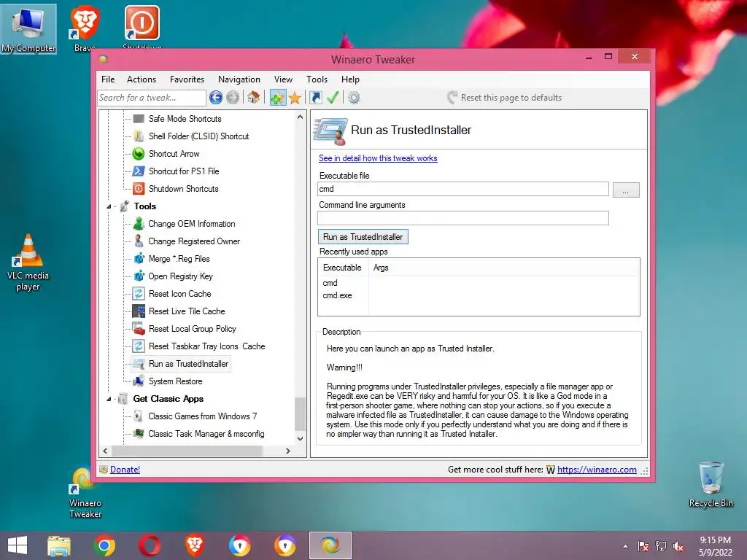Open the Windows Start button

pos(18,545)
